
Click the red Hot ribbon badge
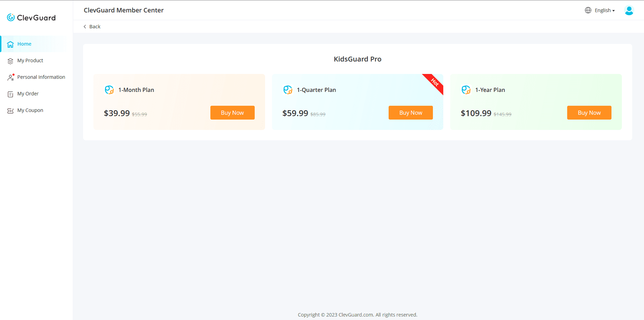click(435, 83)
